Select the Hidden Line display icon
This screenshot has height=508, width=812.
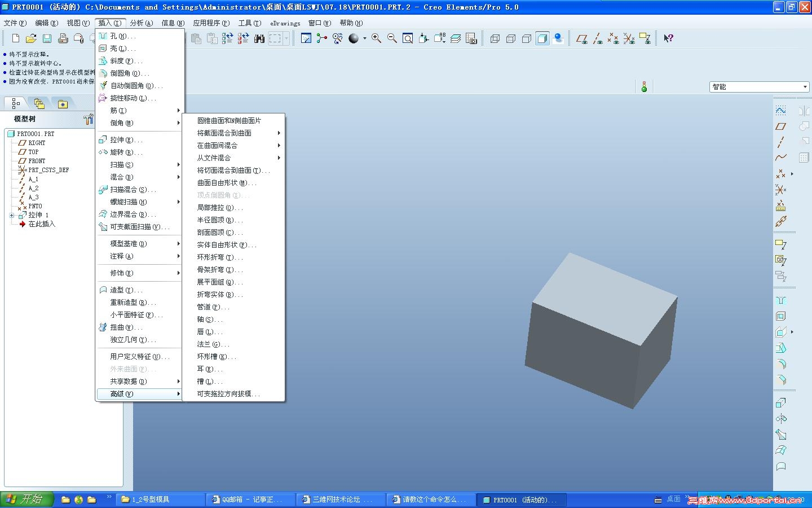click(x=511, y=38)
